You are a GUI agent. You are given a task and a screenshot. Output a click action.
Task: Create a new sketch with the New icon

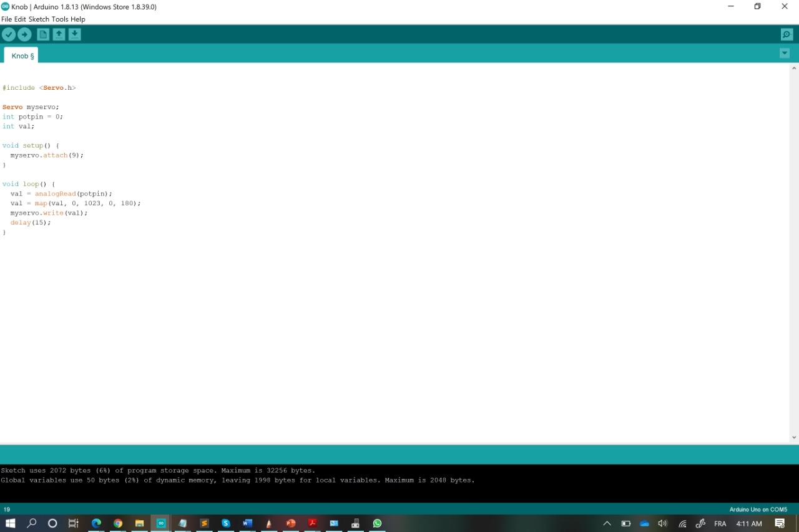(43, 35)
